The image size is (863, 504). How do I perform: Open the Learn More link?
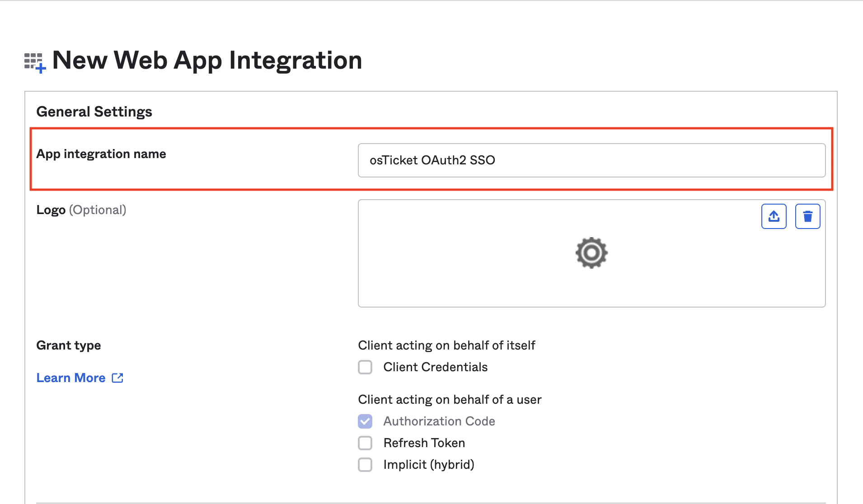(71, 378)
